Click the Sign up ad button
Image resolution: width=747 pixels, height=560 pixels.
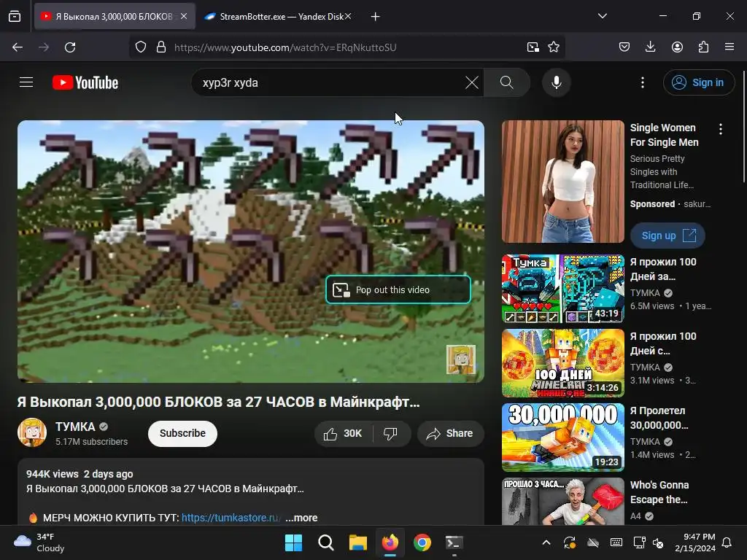[667, 236]
